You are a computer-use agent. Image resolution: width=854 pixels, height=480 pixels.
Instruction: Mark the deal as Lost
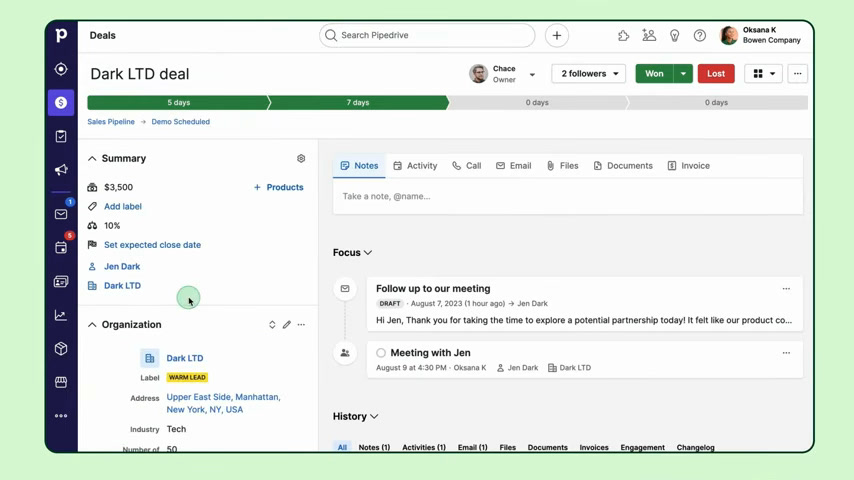click(716, 74)
